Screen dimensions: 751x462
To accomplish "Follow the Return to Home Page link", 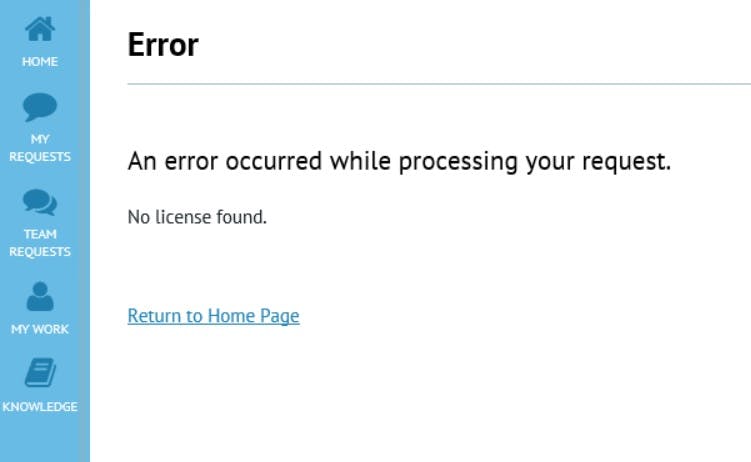I will 213,316.
